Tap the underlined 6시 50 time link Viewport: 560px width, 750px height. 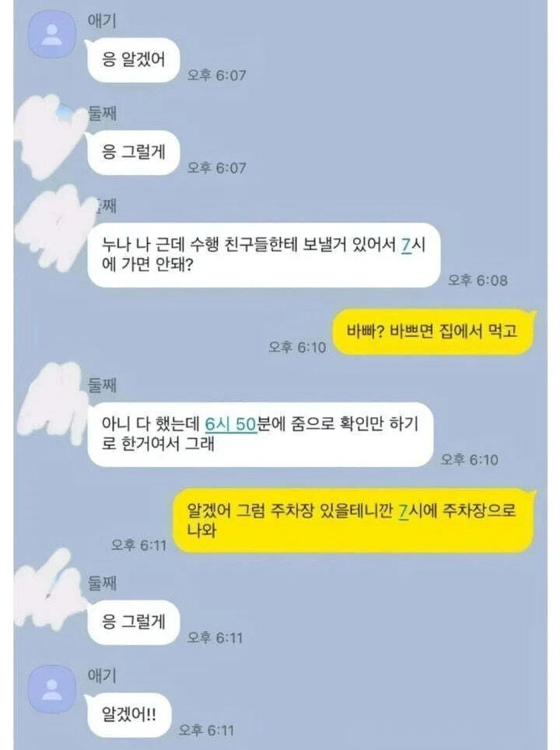point(231,424)
